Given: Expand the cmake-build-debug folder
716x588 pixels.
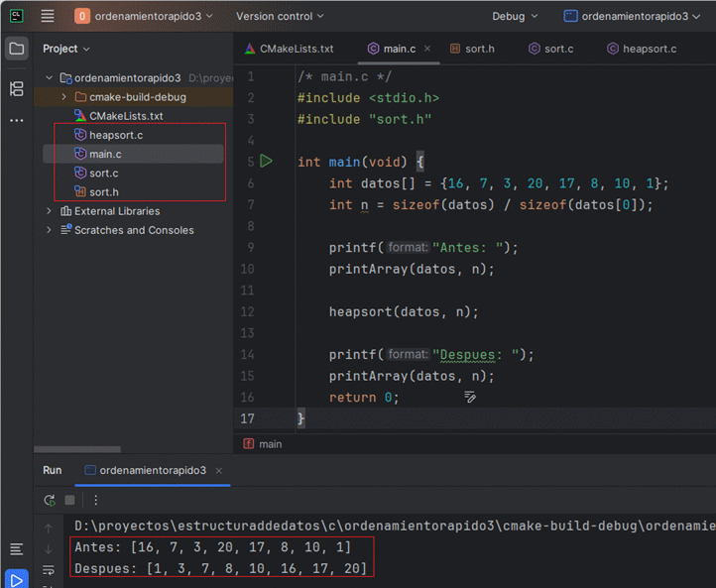Looking at the screenshot, I should [x=63, y=97].
